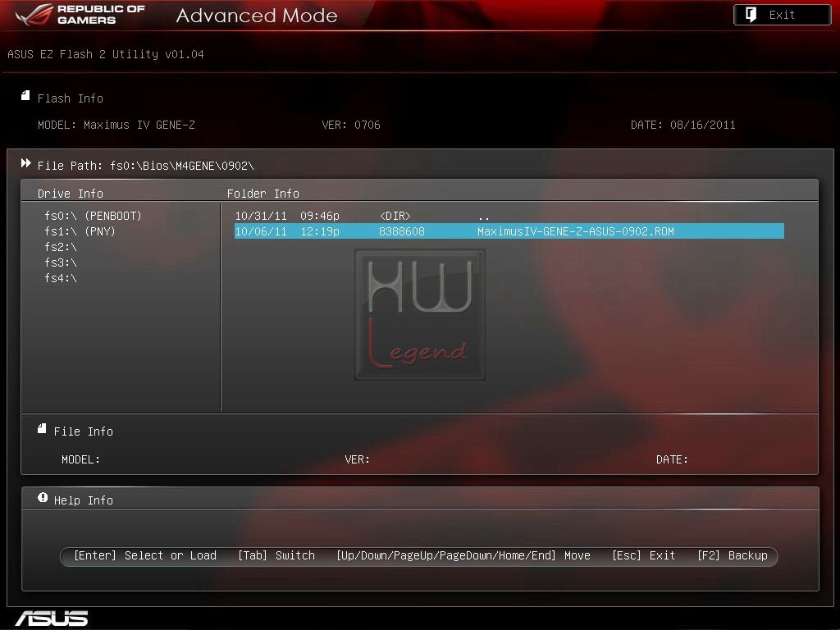Click the Republic of Gamers logo
Image resolution: width=840 pixels, height=630 pixels.
click(80, 15)
